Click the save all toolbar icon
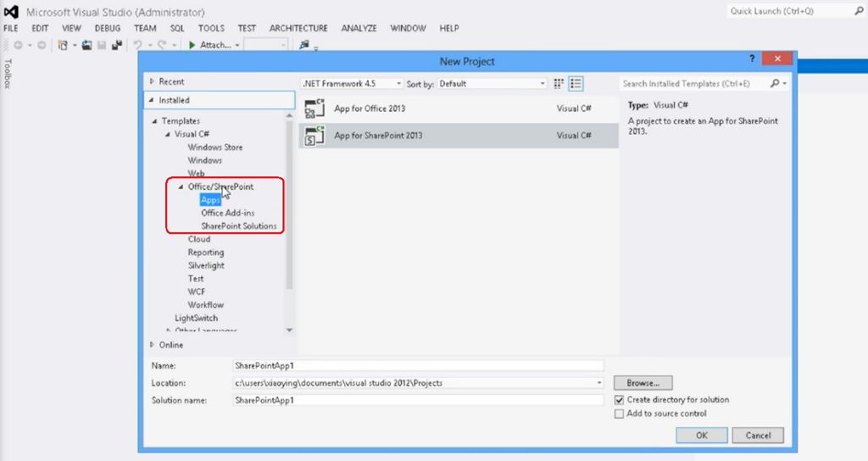868x461 pixels. click(x=116, y=46)
